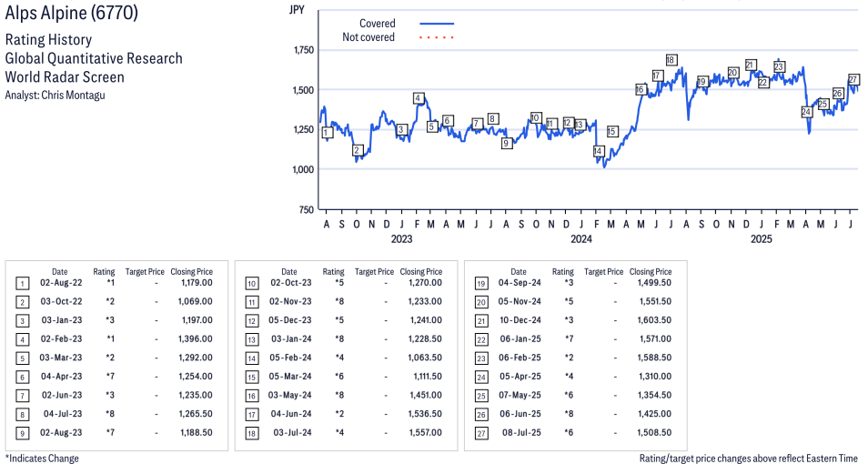Click the boxed number 5 in the table

pos(22,358)
